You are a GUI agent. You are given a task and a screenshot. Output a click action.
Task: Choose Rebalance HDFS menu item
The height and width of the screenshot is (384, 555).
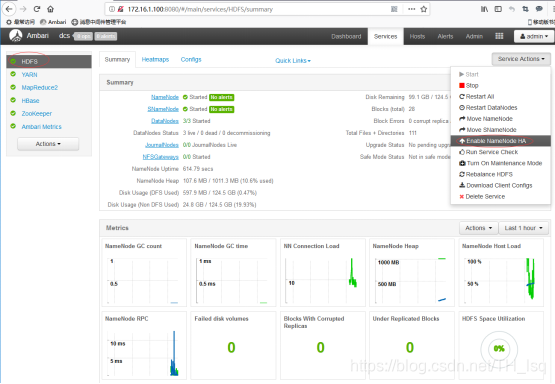click(500, 174)
